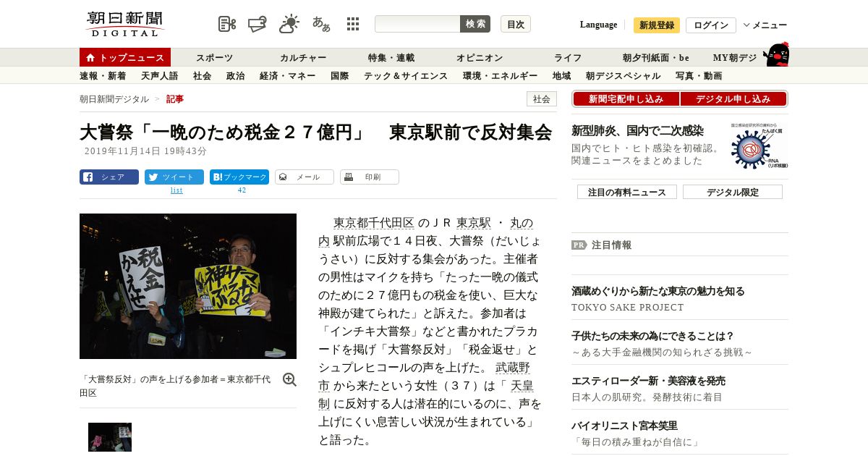Share article with Facebook シェア button

tap(109, 177)
